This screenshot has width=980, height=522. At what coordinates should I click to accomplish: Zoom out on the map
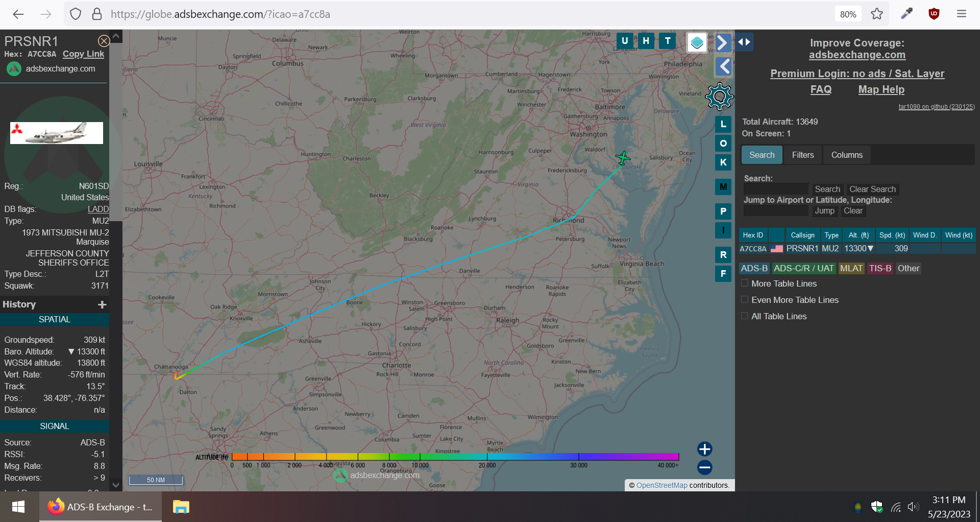(705, 467)
